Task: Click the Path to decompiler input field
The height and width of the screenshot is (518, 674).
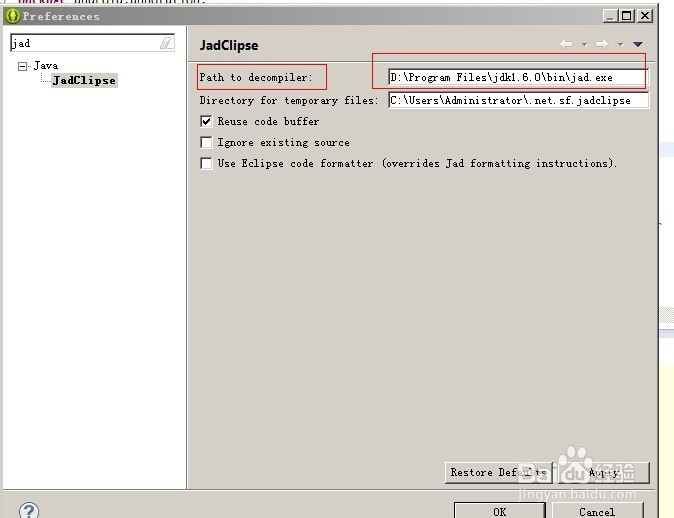Action: [x=518, y=77]
